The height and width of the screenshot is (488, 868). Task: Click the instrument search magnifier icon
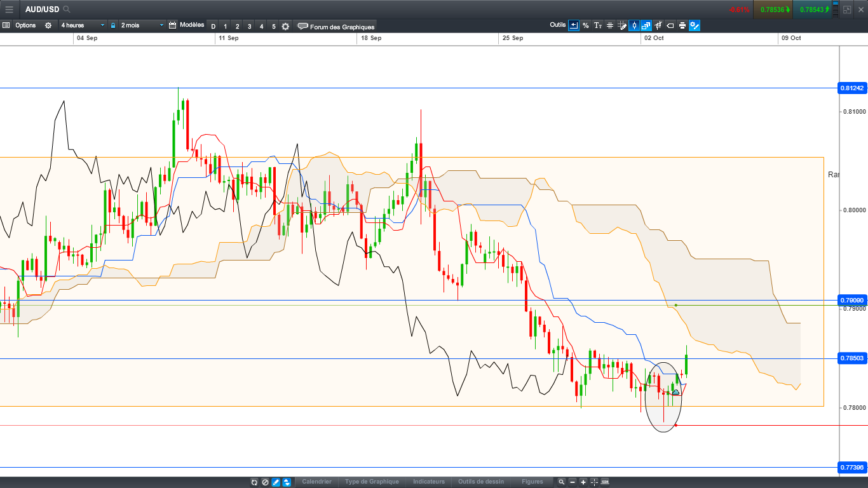[x=67, y=10]
